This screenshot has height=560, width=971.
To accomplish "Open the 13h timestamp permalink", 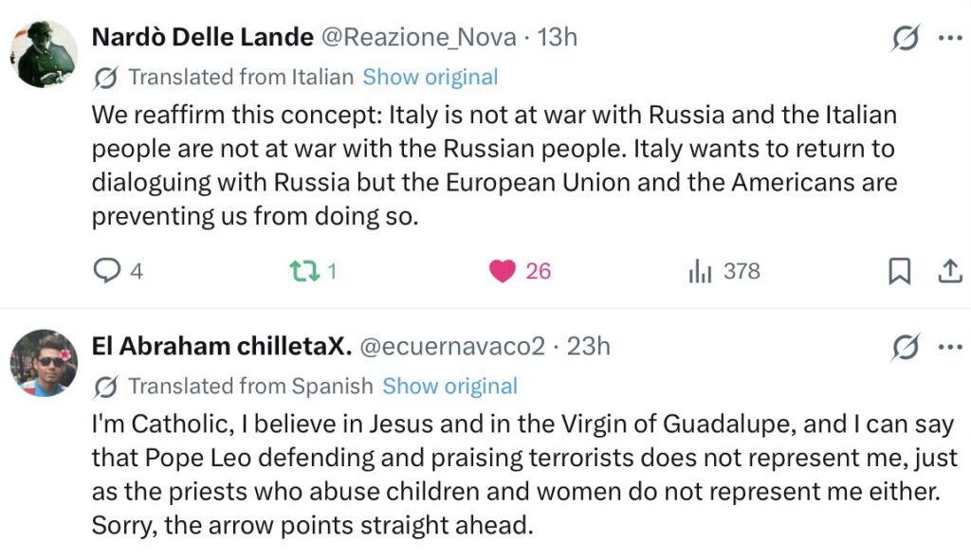I will pyautogui.click(x=558, y=38).
